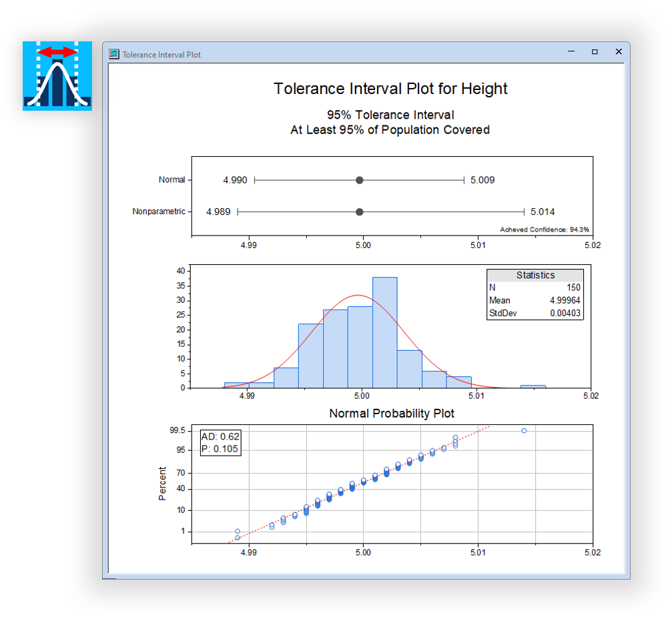The height and width of the screenshot is (621, 672).
Task: Click the Achieved Confidence: 94.3% label
Action: pos(544,228)
